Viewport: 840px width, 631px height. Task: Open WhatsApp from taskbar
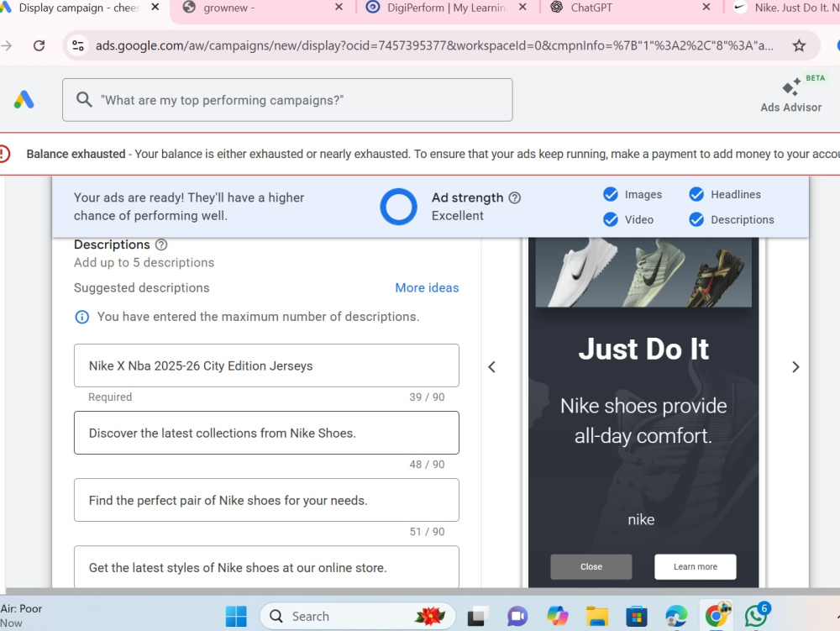757,616
